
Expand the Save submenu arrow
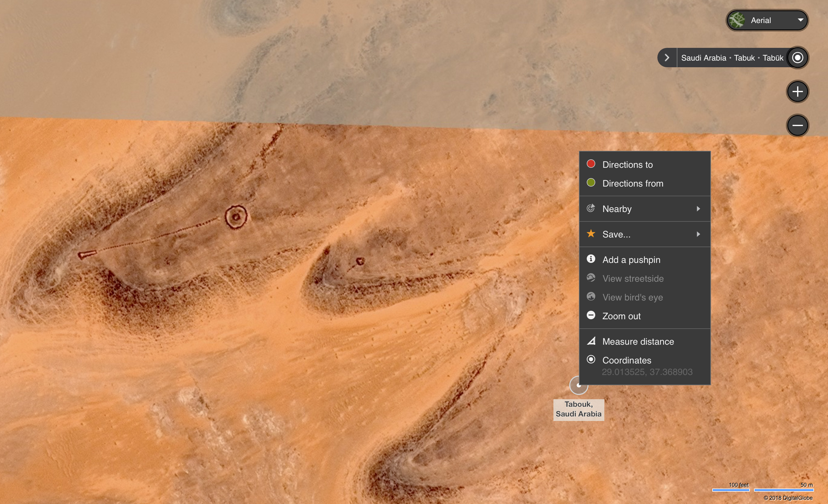click(x=698, y=234)
